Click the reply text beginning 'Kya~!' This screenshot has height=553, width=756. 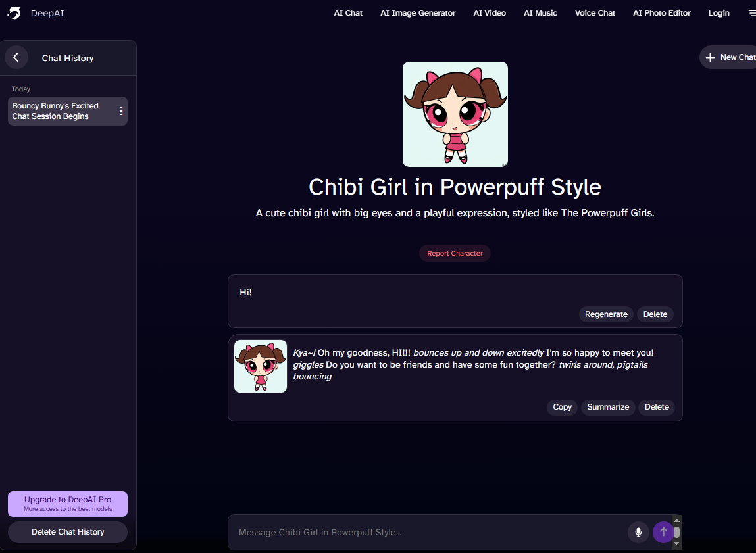[x=473, y=365]
